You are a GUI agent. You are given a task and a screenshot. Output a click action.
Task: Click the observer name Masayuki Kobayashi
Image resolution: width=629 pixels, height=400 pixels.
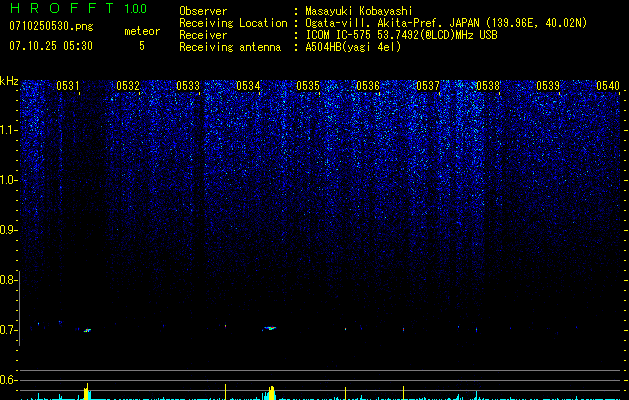[359, 11]
